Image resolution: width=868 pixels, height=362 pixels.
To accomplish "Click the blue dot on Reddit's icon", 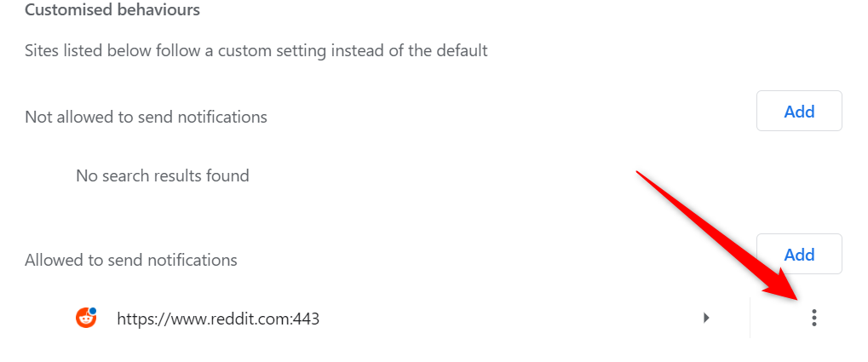I will (x=92, y=311).
